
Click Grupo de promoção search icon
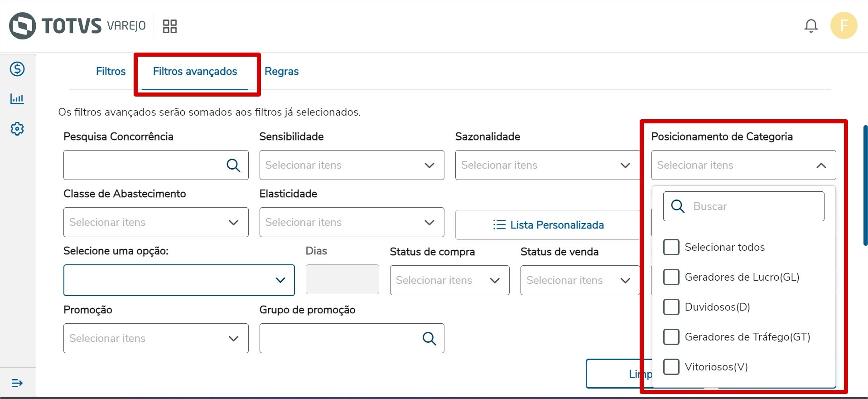429,338
